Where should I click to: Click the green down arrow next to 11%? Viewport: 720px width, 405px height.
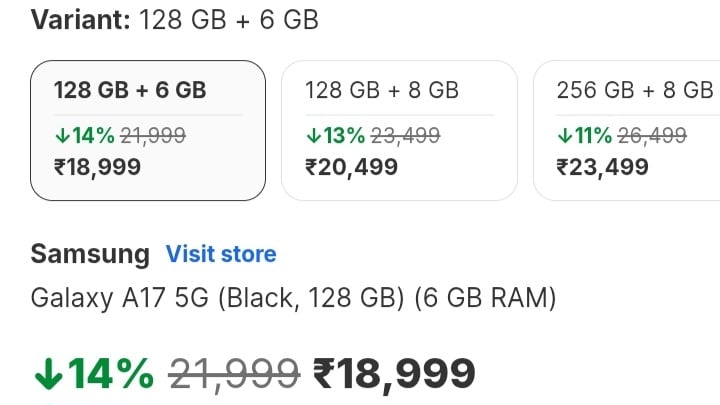click(x=564, y=135)
